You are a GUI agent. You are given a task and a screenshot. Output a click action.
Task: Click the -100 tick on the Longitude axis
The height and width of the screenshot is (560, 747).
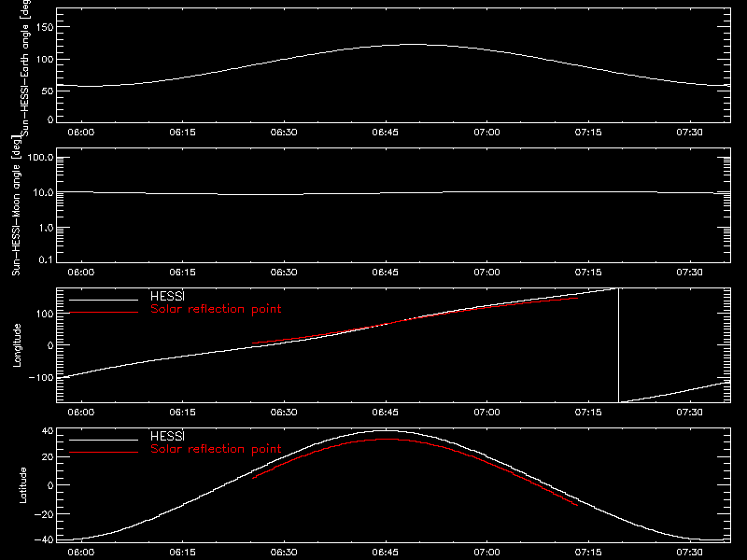(41, 377)
